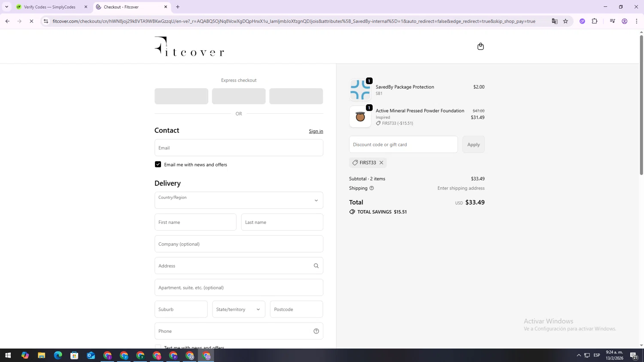
Task: Click the middle express checkout button
Action: click(x=239, y=96)
